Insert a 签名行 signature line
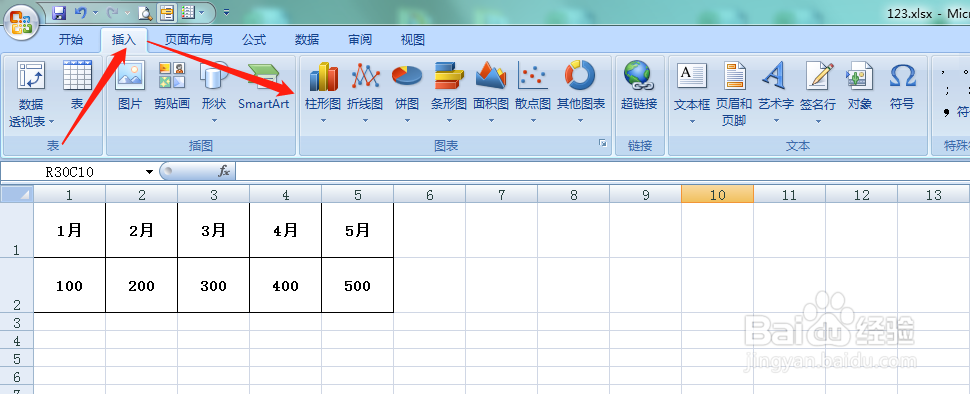Viewport: 970px width, 394px height. click(x=818, y=92)
